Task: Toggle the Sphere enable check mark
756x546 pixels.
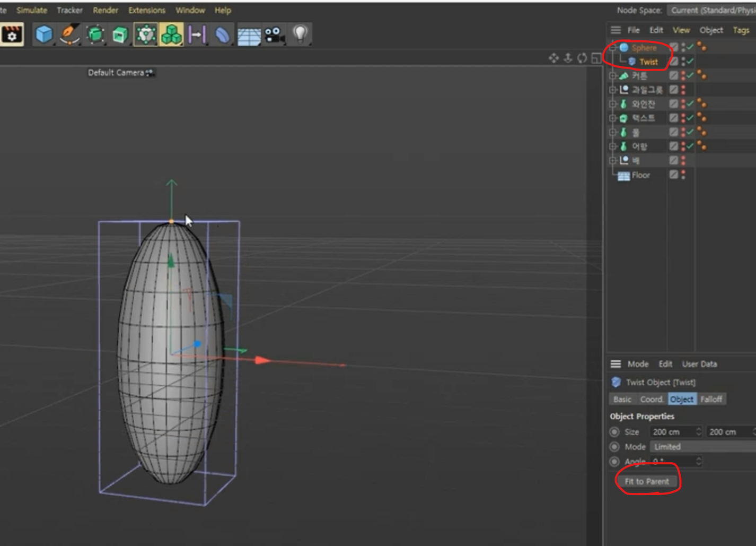Action: [690, 47]
